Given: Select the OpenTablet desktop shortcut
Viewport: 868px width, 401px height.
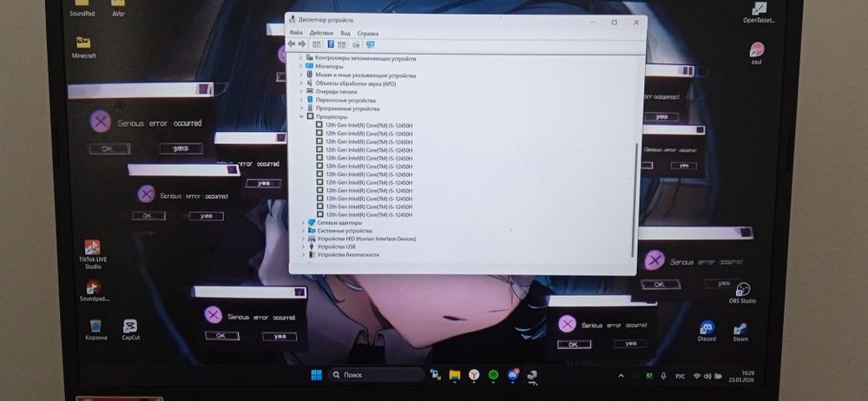Looking at the screenshot, I should 759,12.
